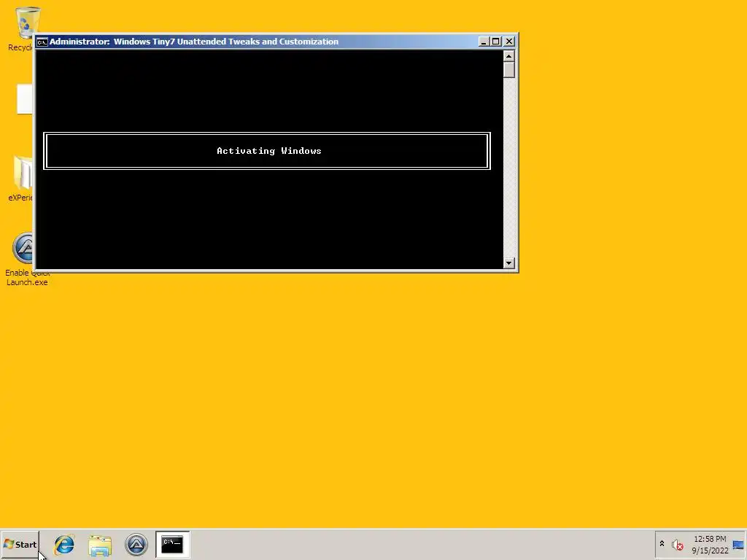Select the eXPerience folder desktop icon
The width and height of the screenshot is (747, 560).
21,179
